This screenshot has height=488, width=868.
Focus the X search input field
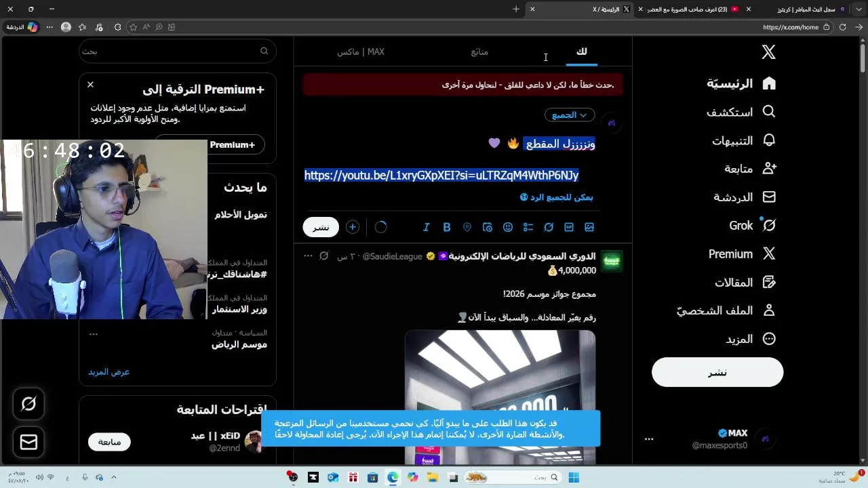(178, 52)
